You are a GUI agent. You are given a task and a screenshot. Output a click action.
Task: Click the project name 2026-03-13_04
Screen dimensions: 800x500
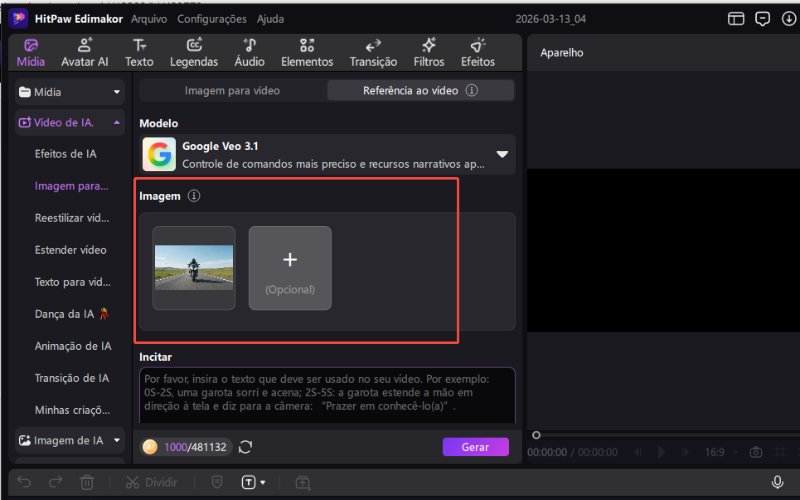pos(551,19)
